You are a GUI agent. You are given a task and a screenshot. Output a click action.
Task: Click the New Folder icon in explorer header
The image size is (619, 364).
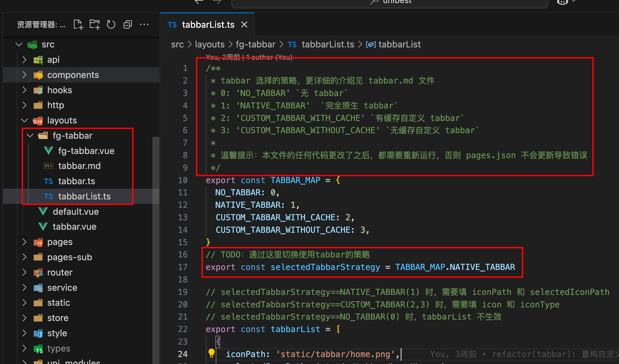coord(95,25)
